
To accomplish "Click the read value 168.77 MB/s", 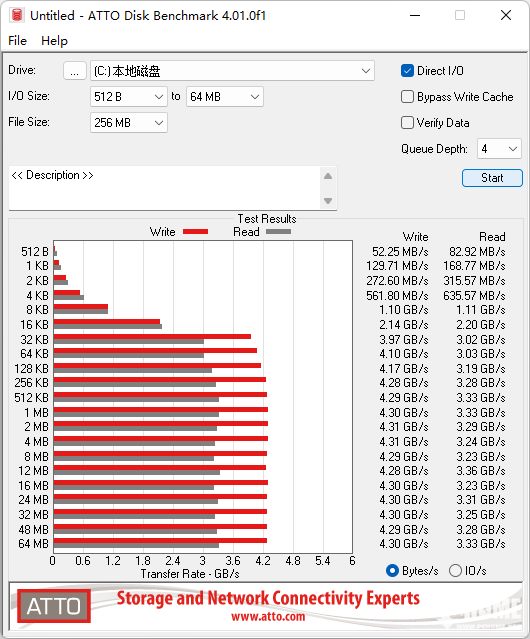I will coord(474,266).
